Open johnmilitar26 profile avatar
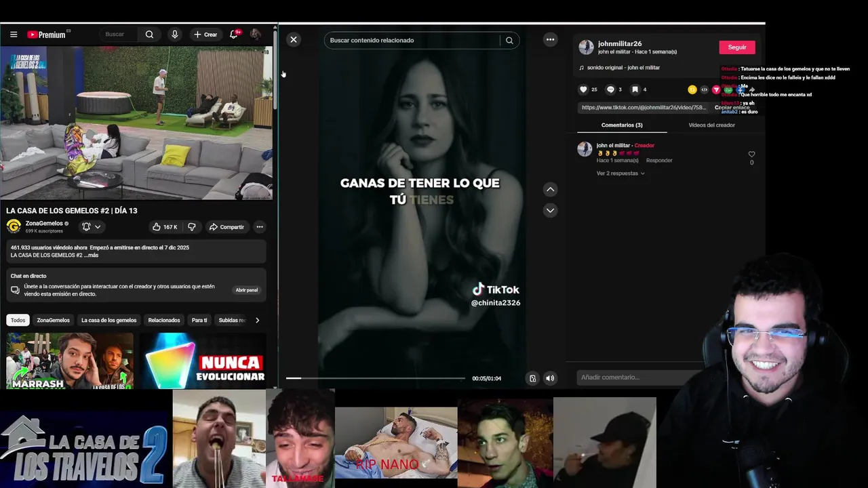 point(586,47)
